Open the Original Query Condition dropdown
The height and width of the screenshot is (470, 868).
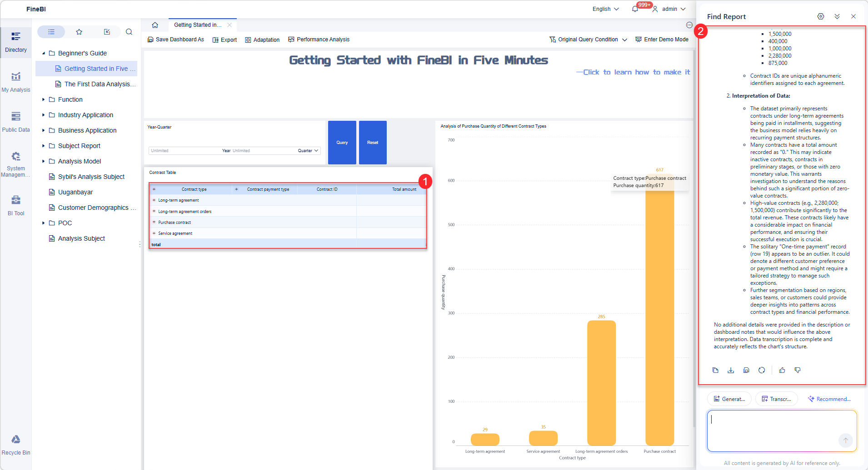point(588,40)
